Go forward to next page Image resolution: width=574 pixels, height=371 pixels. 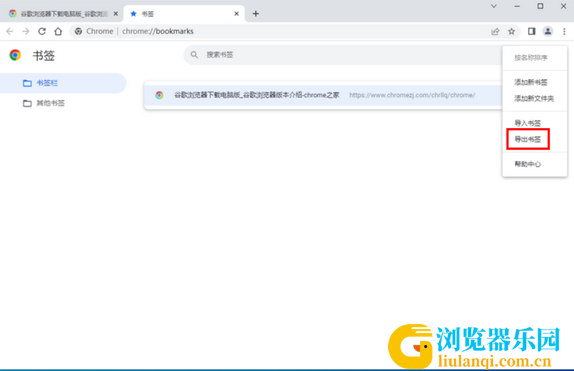click(26, 31)
